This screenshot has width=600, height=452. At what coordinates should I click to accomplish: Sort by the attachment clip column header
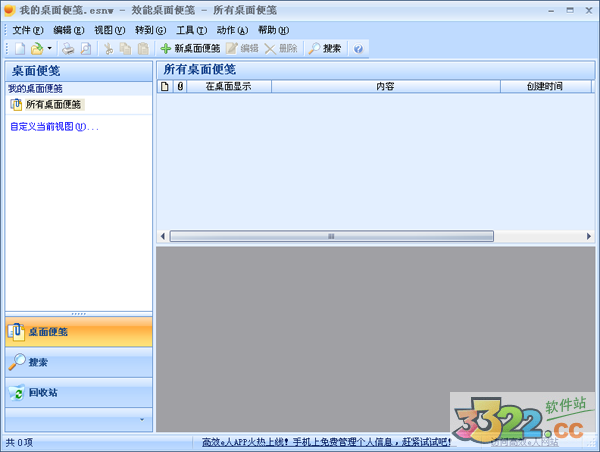pos(180,86)
